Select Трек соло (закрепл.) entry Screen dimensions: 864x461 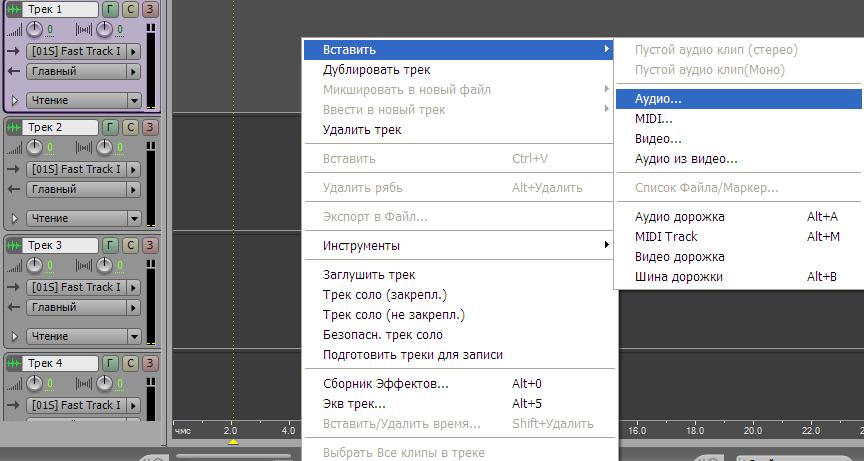coord(458,295)
